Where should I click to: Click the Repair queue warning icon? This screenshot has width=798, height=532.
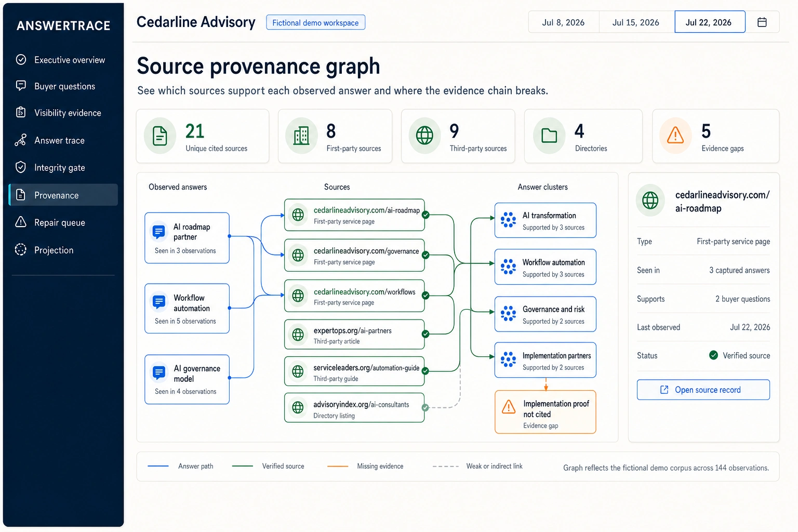point(21,222)
